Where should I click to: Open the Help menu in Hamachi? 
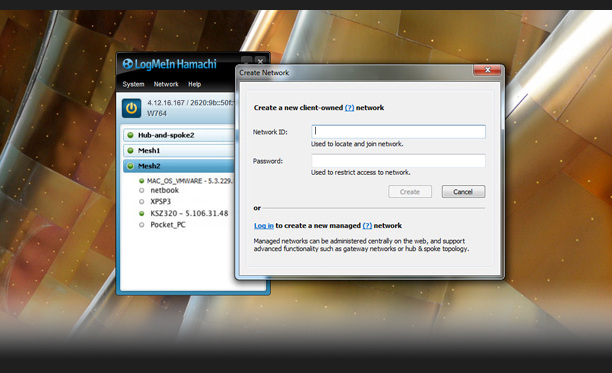click(194, 84)
